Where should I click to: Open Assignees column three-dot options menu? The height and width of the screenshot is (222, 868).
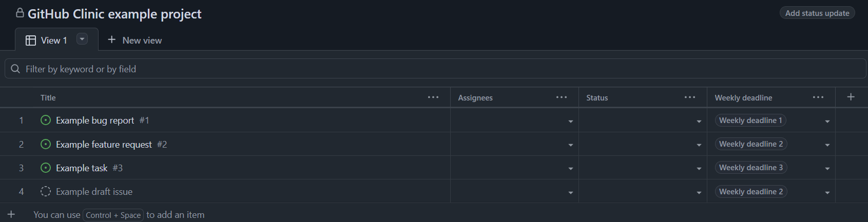click(x=562, y=97)
